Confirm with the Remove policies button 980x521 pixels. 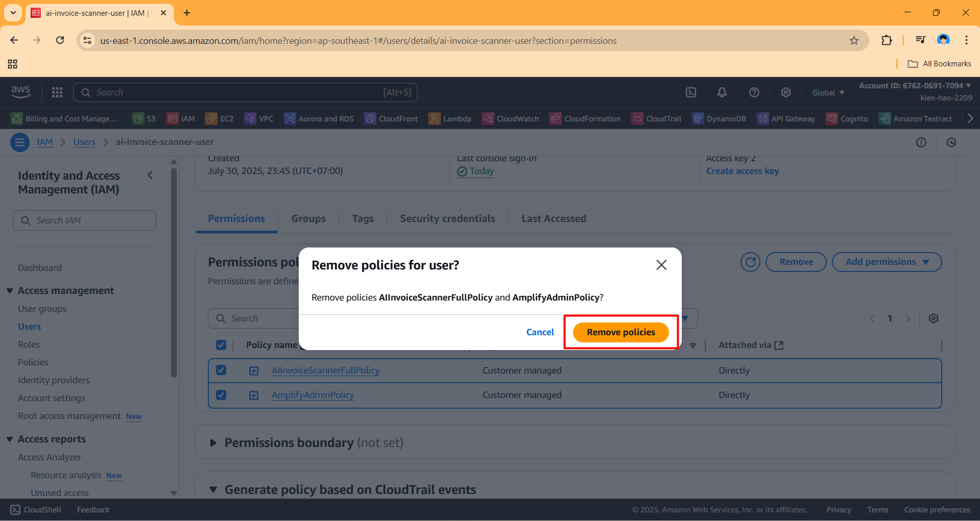coord(620,332)
